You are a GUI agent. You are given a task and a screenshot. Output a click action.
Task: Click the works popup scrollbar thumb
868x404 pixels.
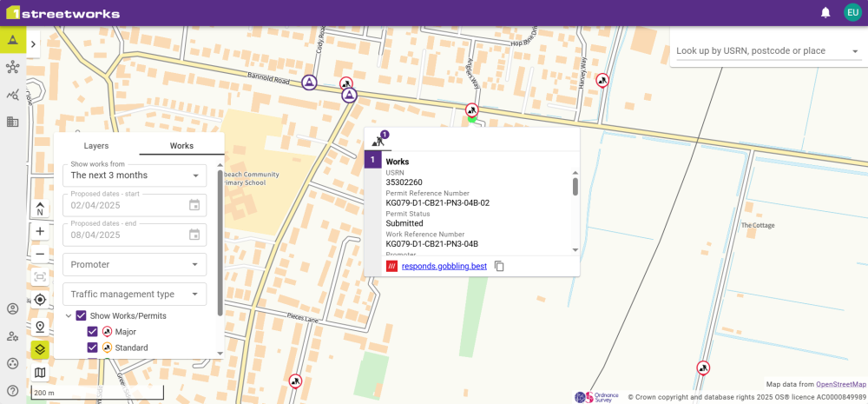point(575,187)
